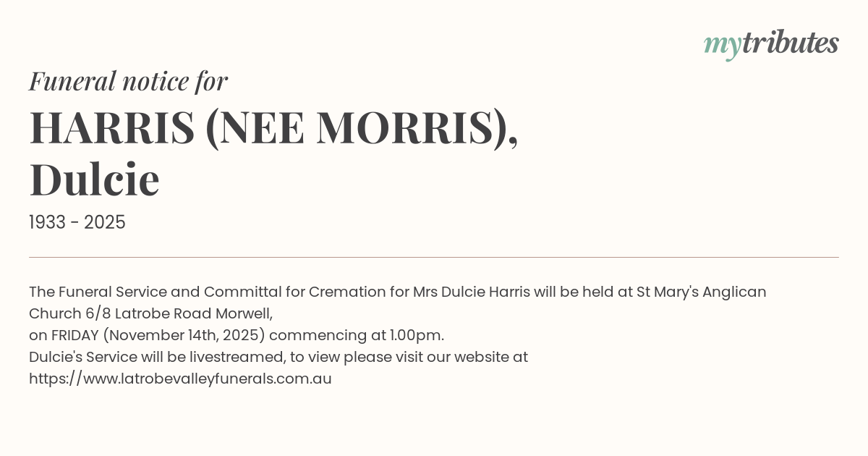Viewport: 868px width, 456px height.
Task: Open the latrobevalleyfunerals.com.au website link
Action: coord(180,379)
